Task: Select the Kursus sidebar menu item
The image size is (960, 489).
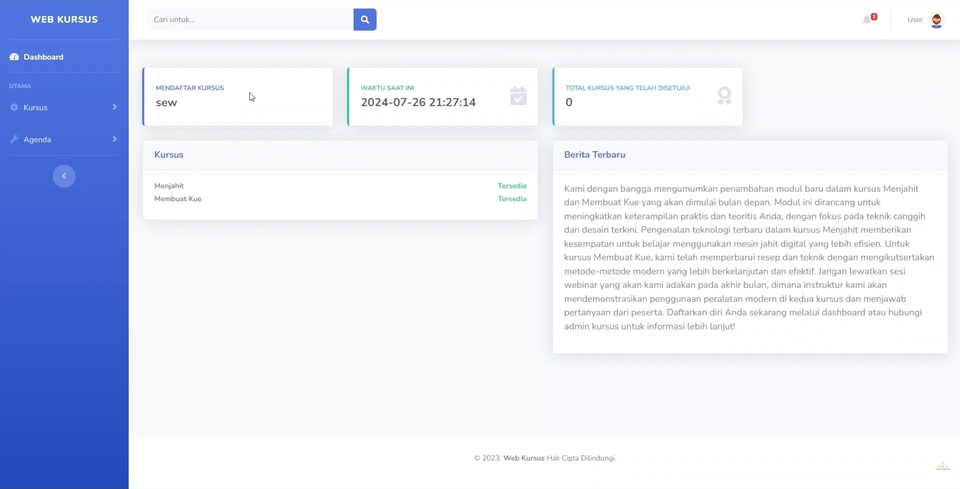Action: [36, 107]
